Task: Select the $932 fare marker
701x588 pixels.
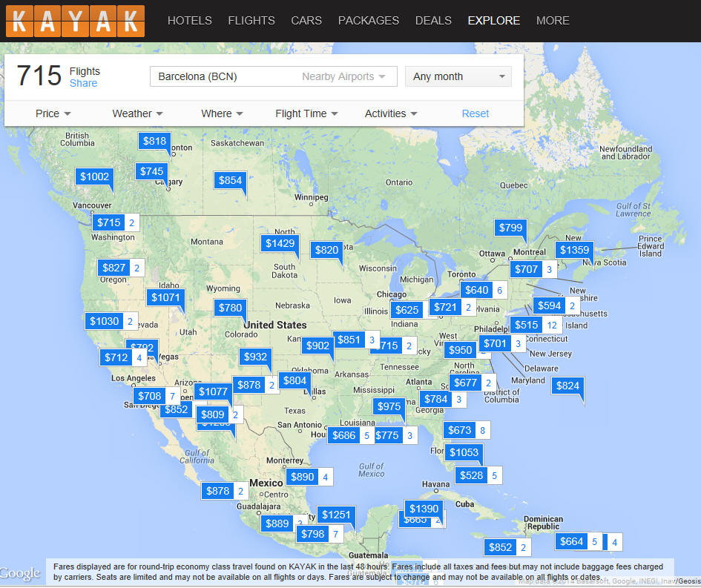Action: tap(255, 357)
